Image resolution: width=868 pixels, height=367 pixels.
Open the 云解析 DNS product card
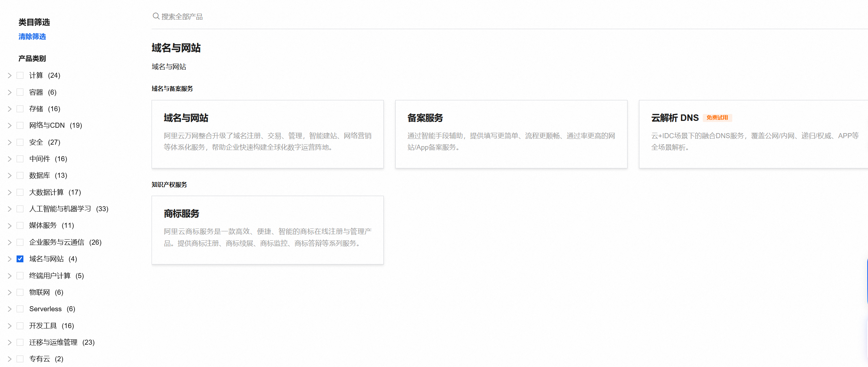point(753,134)
